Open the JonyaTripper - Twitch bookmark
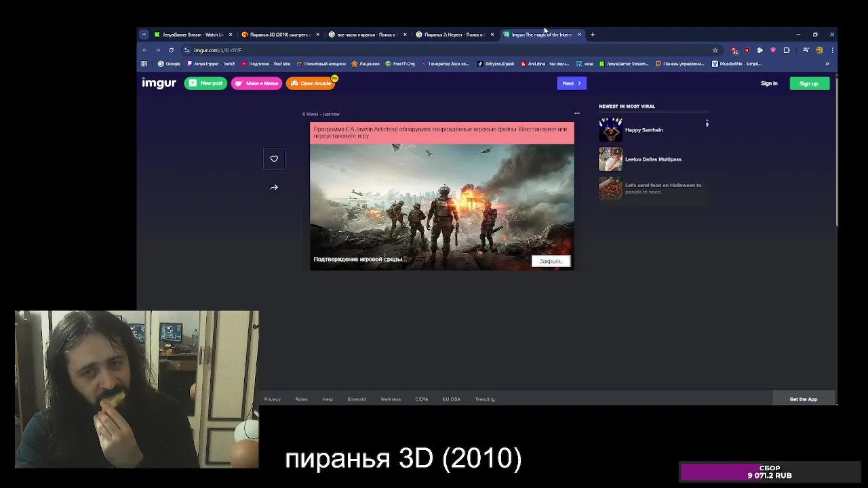This screenshot has width=868, height=488. (212, 64)
